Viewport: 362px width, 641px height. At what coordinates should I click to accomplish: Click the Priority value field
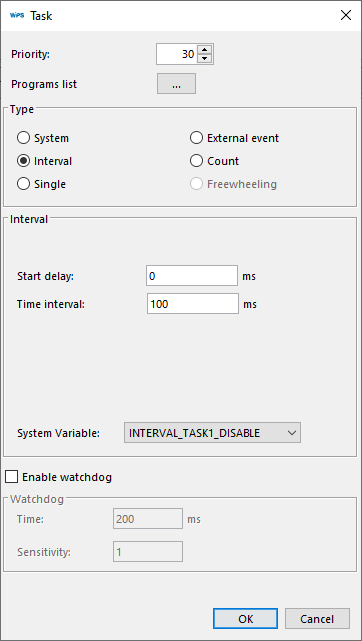(177, 54)
